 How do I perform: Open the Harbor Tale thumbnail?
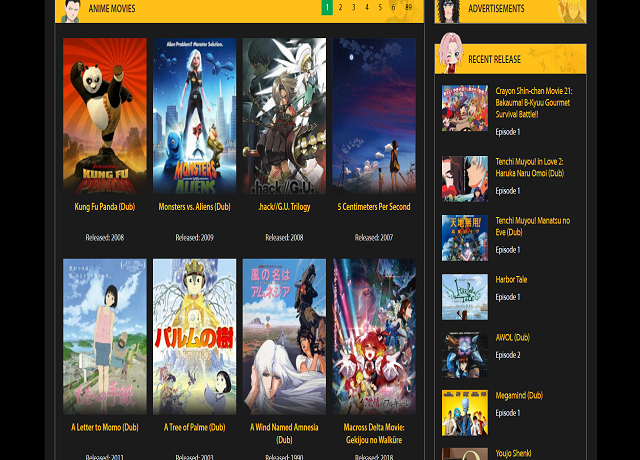tap(465, 297)
